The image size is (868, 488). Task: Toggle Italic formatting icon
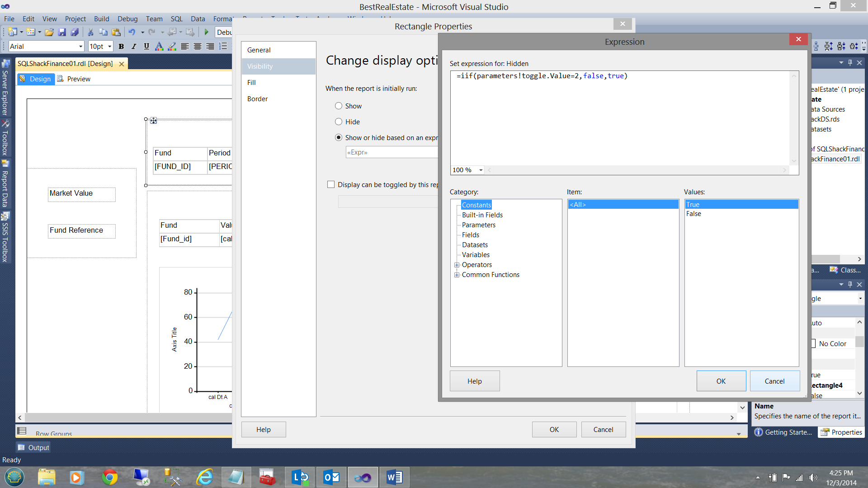(x=134, y=46)
